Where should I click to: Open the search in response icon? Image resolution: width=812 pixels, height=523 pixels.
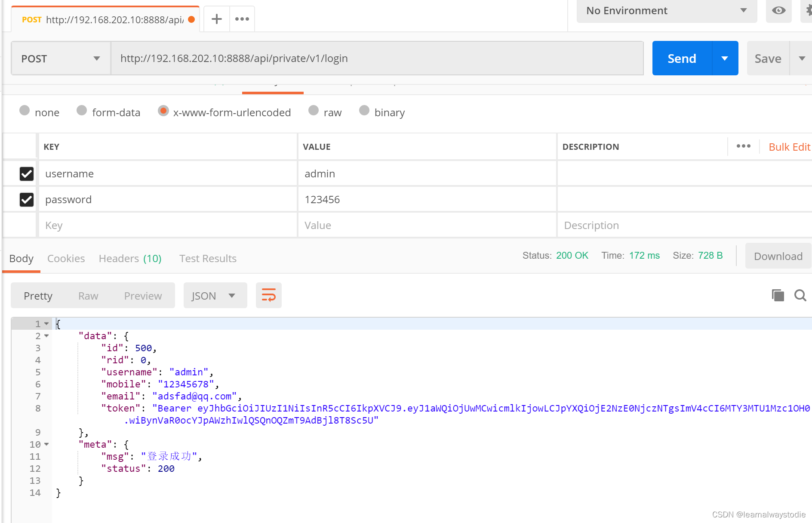click(800, 295)
